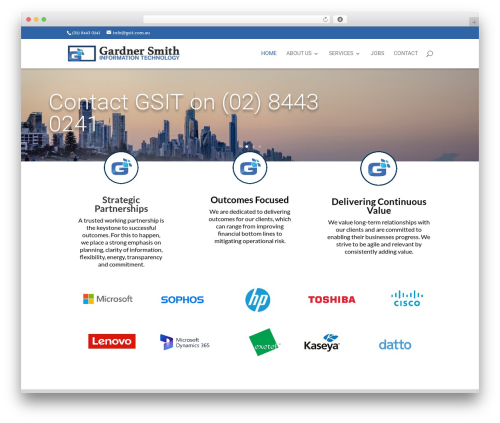Select the first hero slider dot

pos(247,146)
